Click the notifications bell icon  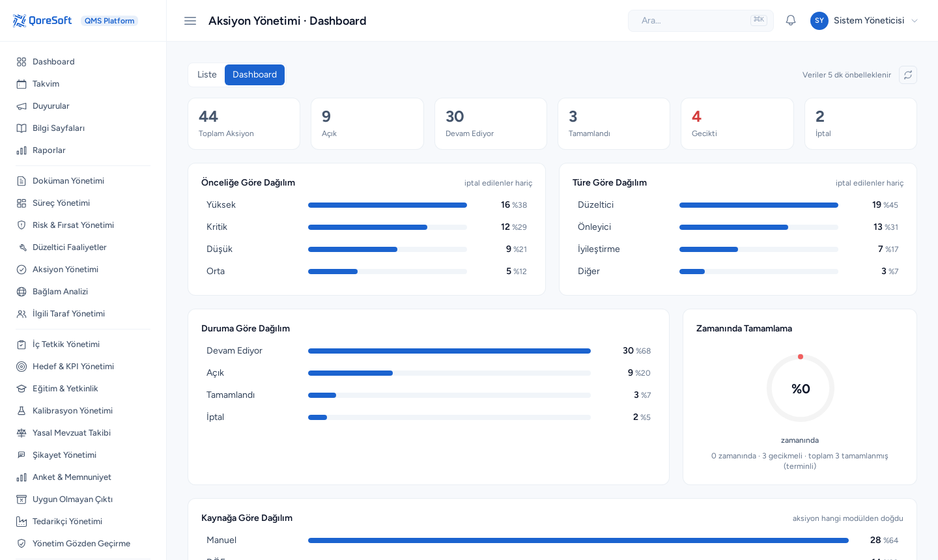point(791,21)
